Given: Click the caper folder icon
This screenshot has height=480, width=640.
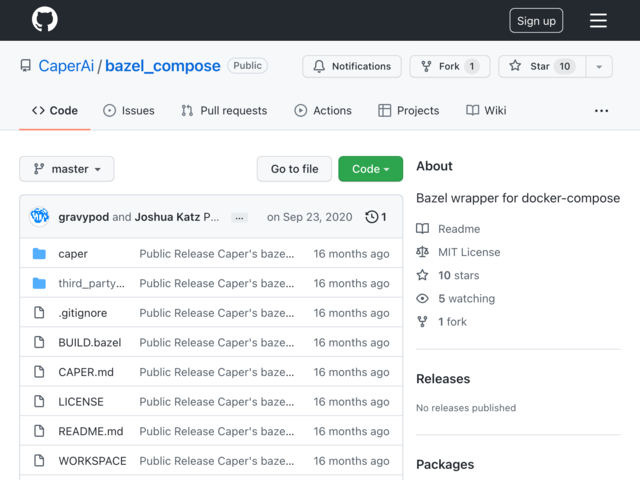Looking at the screenshot, I should (x=39, y=253).
